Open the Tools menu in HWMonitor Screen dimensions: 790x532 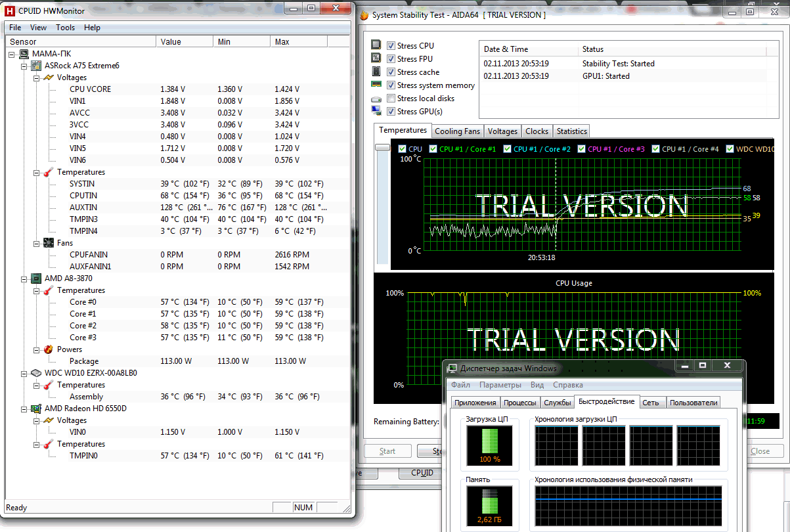(66, 28)
